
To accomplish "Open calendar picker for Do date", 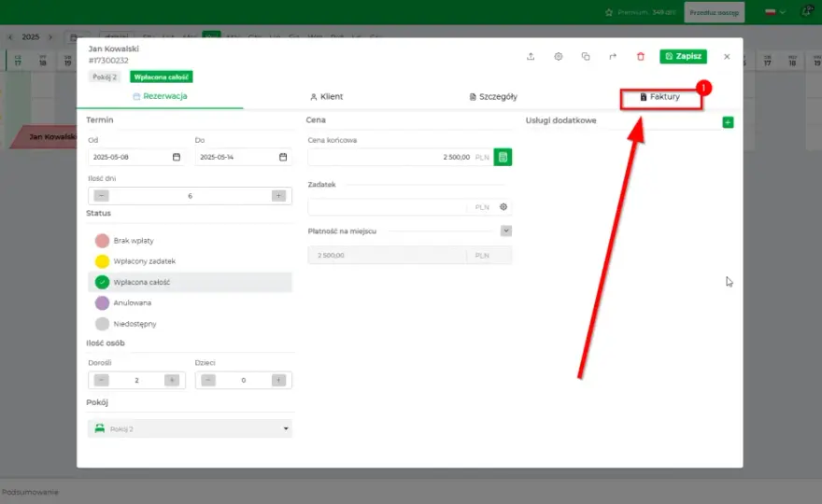I will tap(283, 157).
